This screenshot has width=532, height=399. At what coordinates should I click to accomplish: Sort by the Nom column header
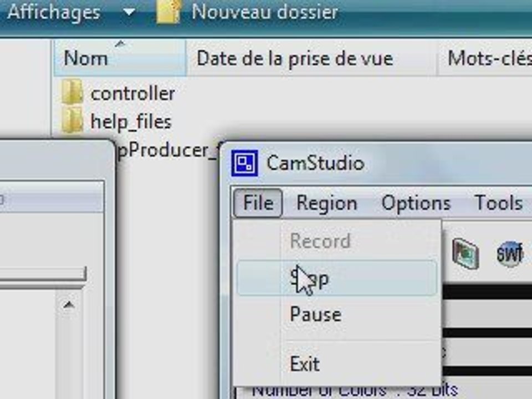pyautogui.click(x=120, y=58)
